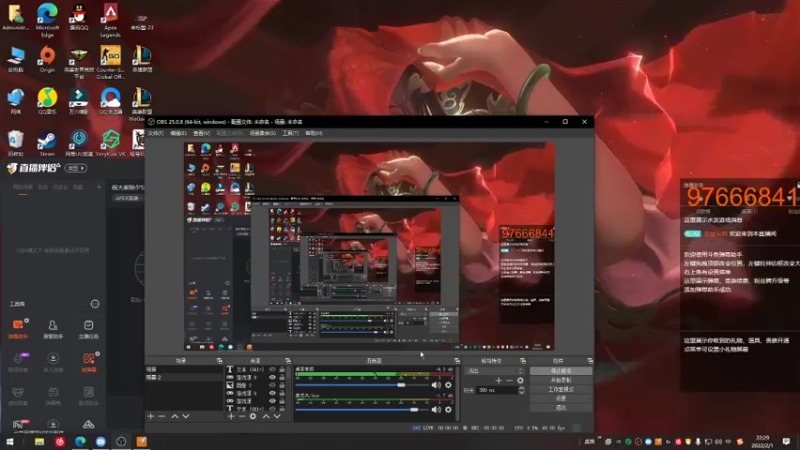Open source properties gear in Sources toolbar
This screenshot has height=450, width=800.
pyautogui.click(x=253, y=416)
